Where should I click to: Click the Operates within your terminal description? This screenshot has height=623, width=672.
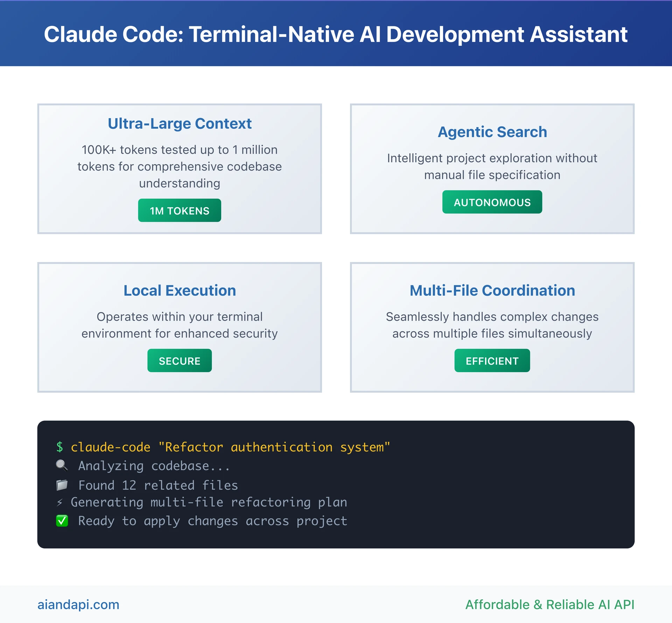(x=180, y=325)
